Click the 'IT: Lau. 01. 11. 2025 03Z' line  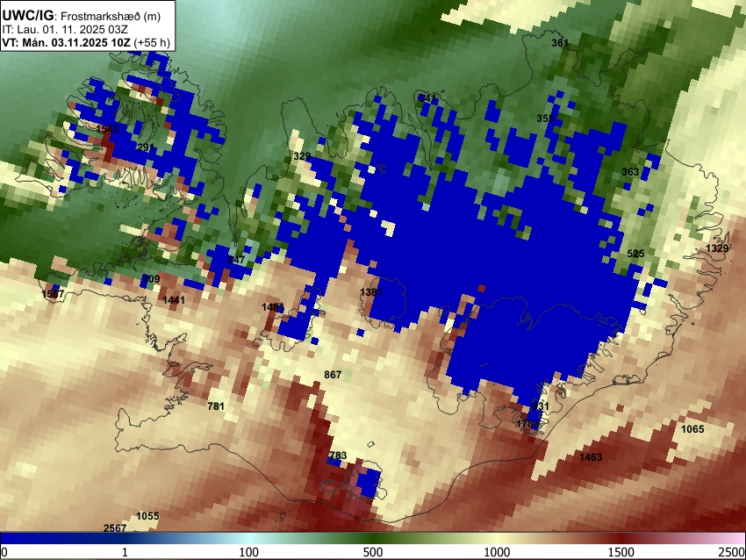65,30
